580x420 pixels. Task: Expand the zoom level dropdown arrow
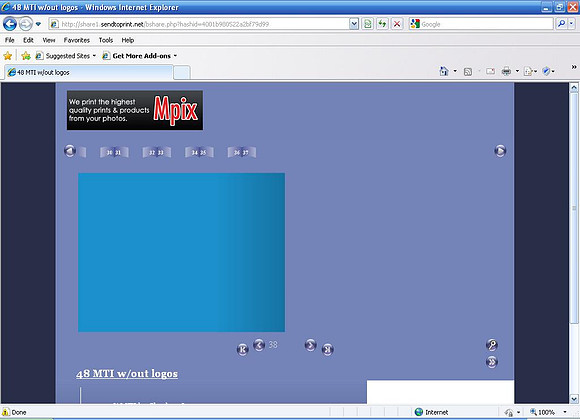tap(565, 412)
